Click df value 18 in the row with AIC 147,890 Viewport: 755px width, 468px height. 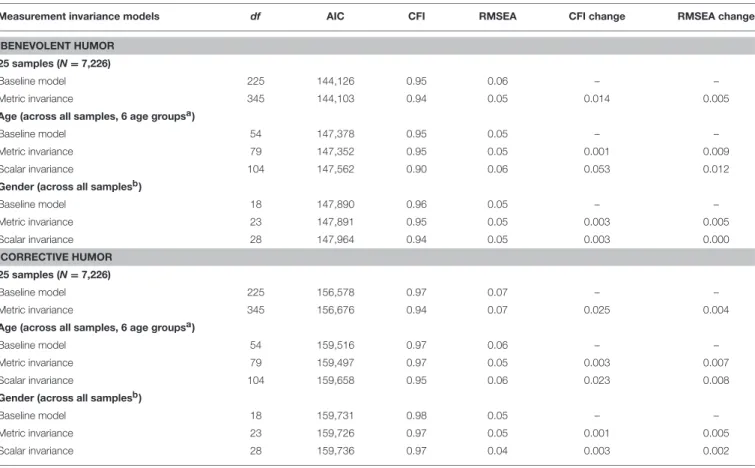coord(256,204)
